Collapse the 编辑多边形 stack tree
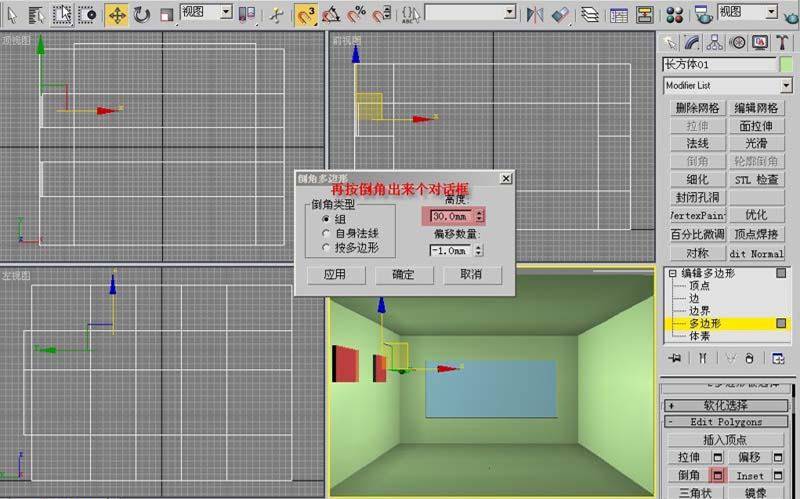Screen dimensions: 800x499 click(672, 273)
